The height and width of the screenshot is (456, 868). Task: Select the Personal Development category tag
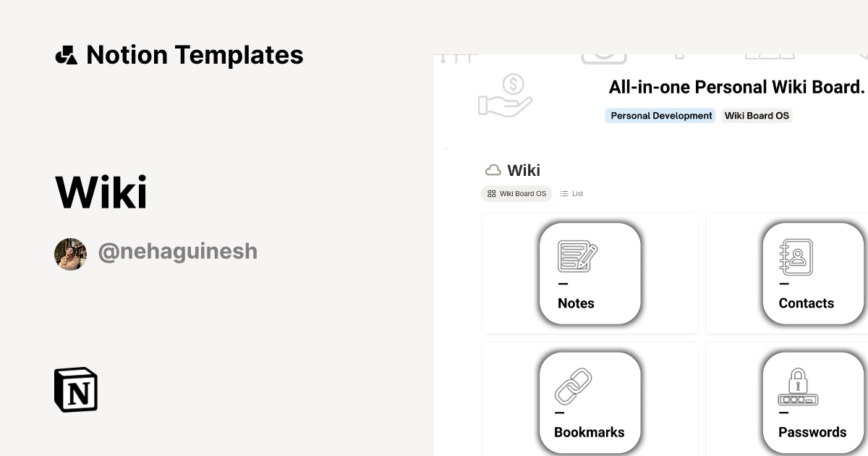coord(660,116)
